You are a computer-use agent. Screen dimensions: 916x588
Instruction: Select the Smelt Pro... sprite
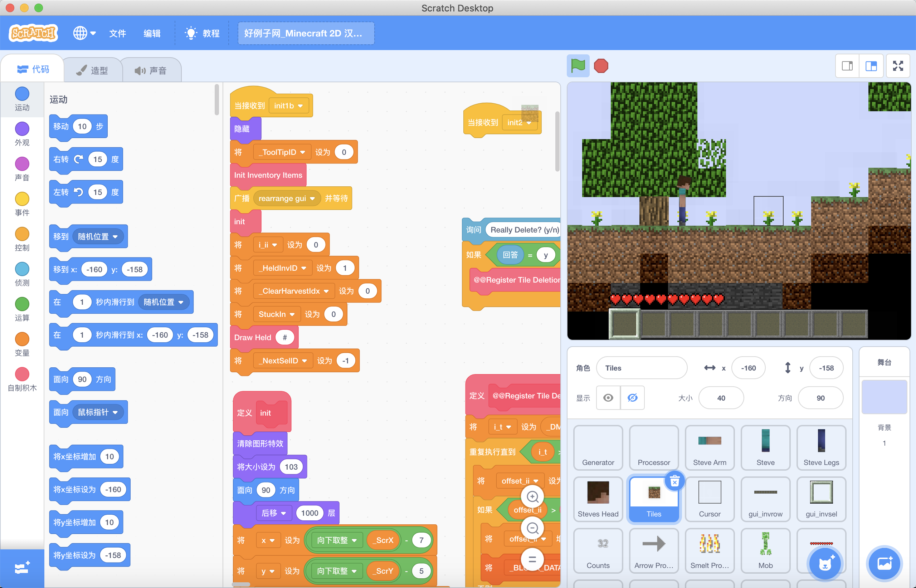click(x=710, y=551)
